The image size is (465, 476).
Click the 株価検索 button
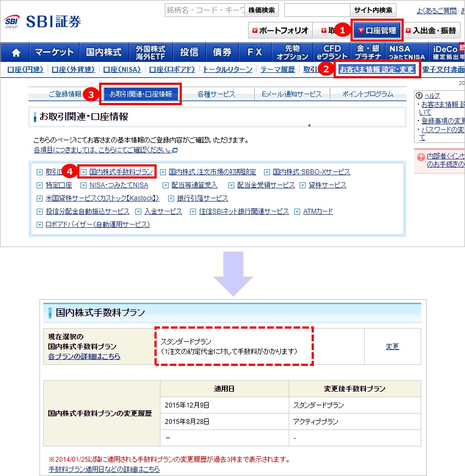261,10
